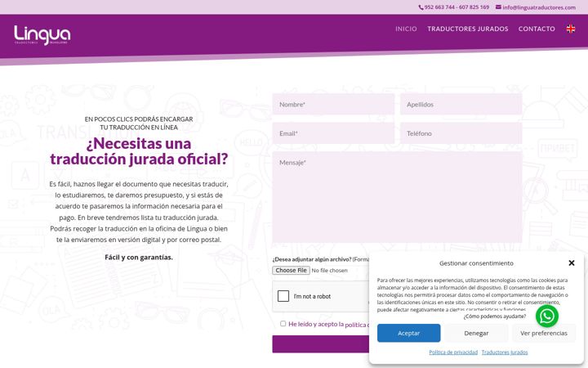Click the Nombre input field

click(x=333, y=105)
